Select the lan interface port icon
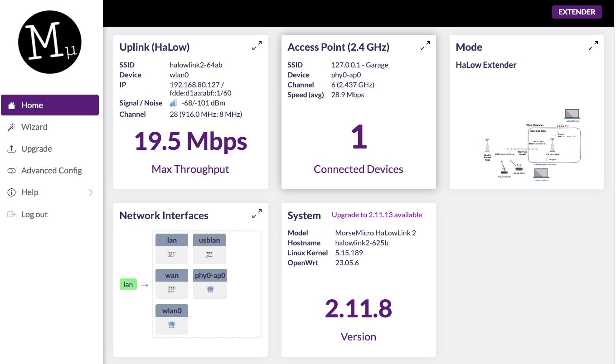Image resolution: width=616 pixels, height=364 pixels. click(x=172, y=254)
